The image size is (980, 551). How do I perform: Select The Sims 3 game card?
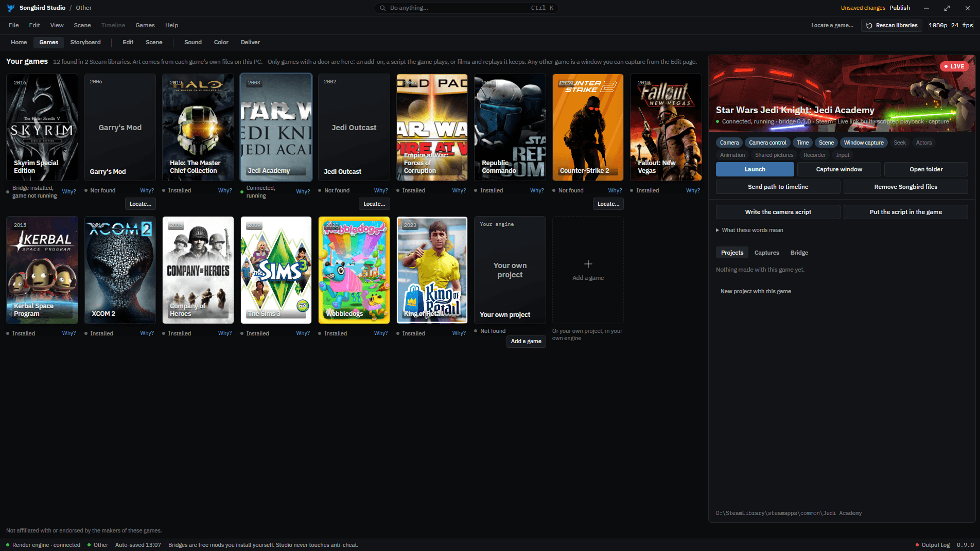276,270
